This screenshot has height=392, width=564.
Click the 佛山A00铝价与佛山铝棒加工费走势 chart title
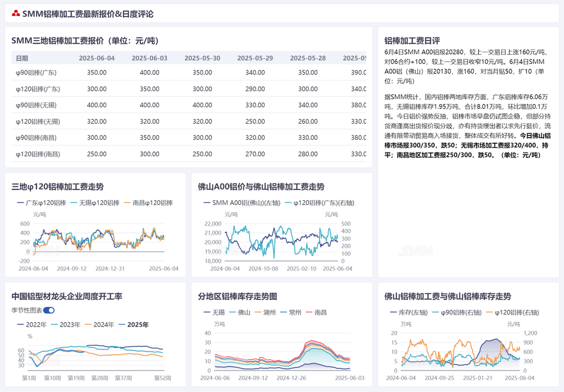(x=261, y=187)
